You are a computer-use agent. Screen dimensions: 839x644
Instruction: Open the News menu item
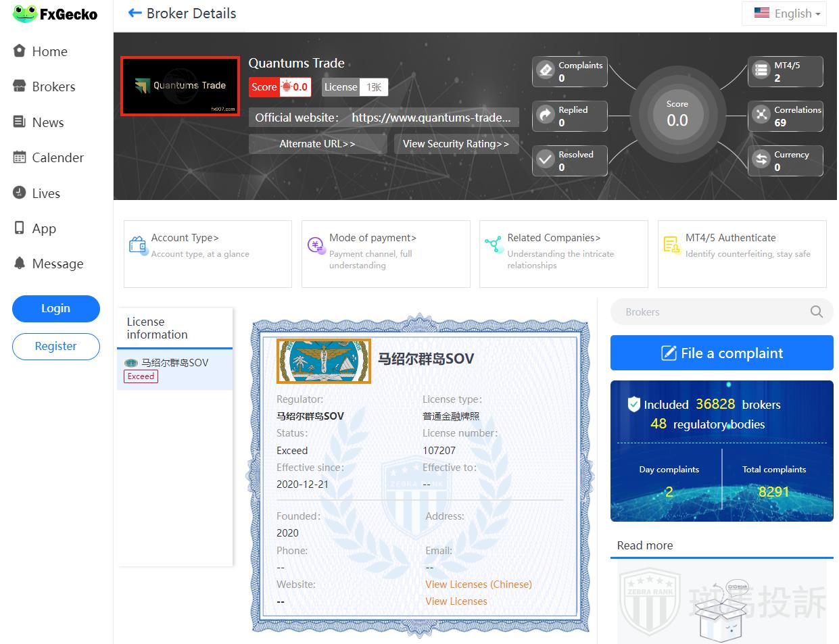[x=47, y=122]
